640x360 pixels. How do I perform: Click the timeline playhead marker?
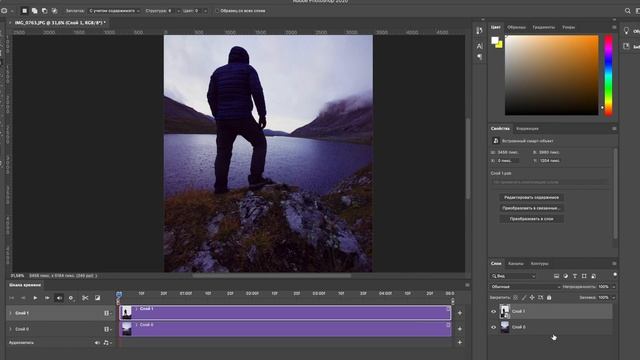[x=119, y=294]
